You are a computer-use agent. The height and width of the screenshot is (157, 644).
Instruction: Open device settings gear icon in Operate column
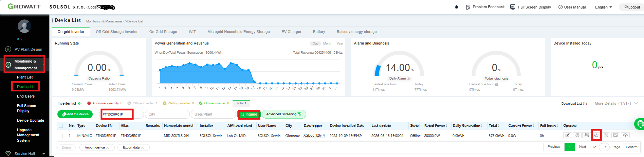click(577, 135)
